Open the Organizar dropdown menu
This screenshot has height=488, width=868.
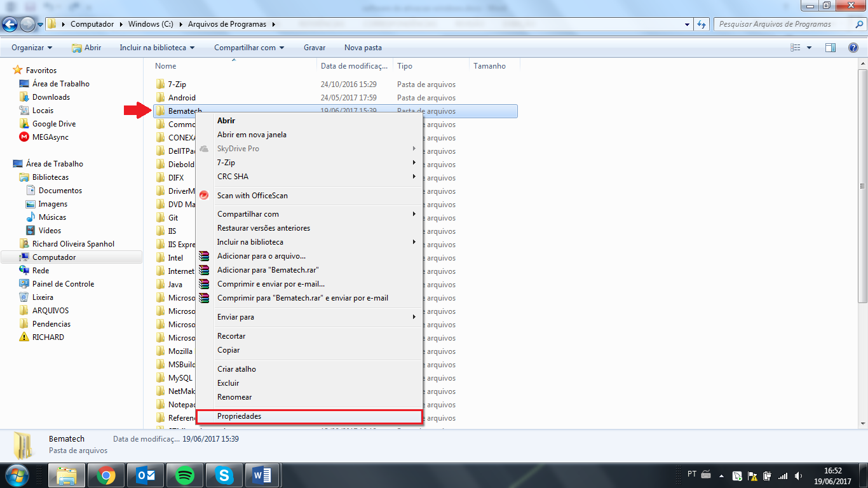click(x=32, y=48)
